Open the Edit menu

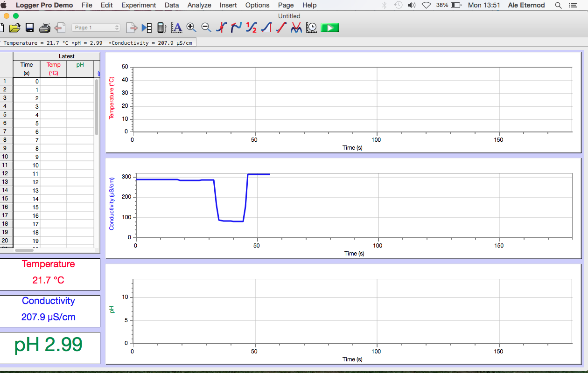click(x=107, y=5)
